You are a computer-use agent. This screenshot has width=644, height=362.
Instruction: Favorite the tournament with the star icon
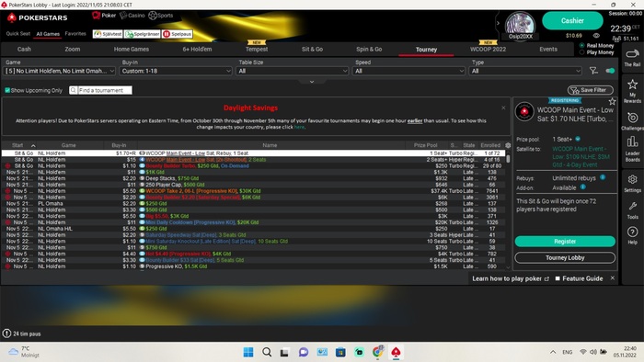[612, 101]
